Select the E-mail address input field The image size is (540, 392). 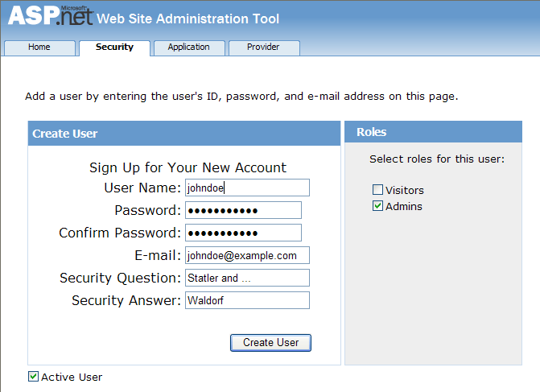coord(247,255)
